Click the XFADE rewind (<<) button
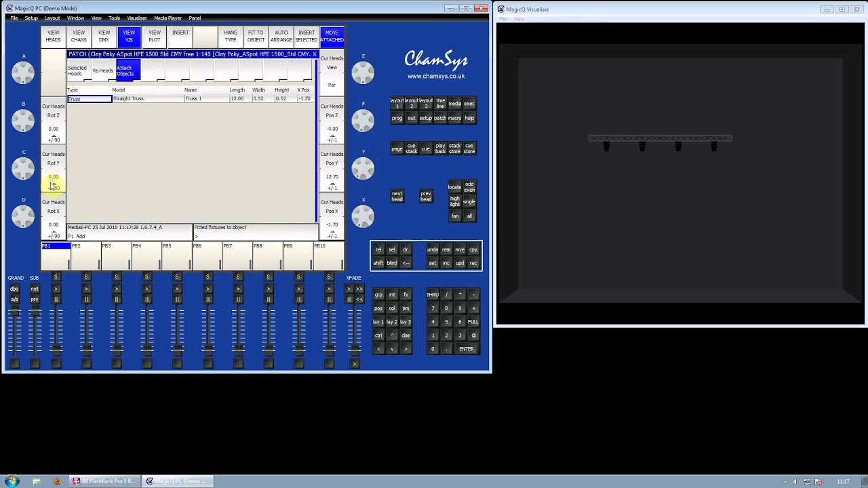This screenshot has height=488, width=868. coord(359,299)
